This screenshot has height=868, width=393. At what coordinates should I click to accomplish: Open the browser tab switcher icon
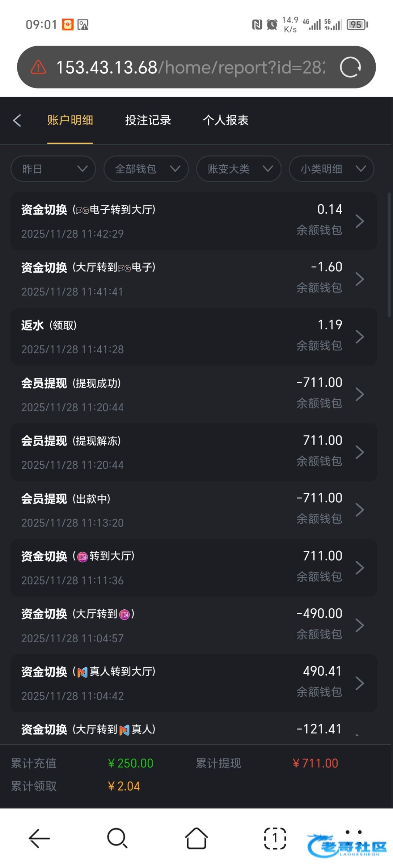275,838
